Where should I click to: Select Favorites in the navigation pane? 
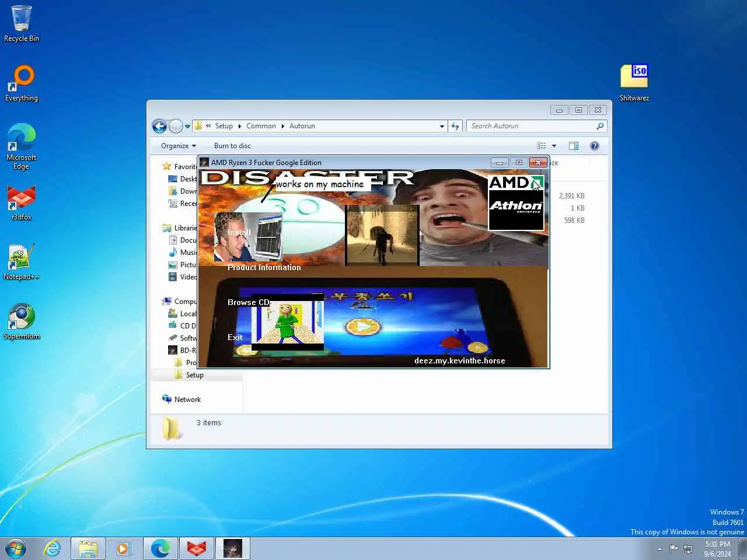(179, 166)
